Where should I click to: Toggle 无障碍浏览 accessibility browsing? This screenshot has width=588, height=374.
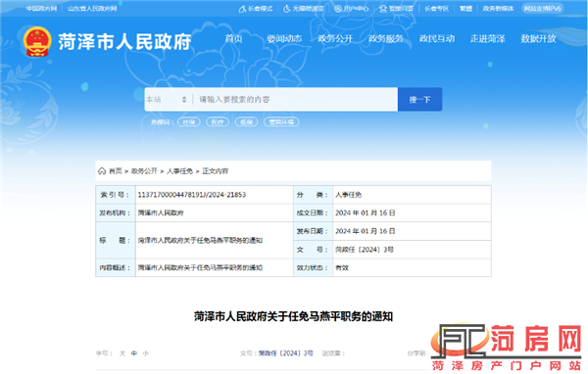pyautogui.click(x=304, y=9)
